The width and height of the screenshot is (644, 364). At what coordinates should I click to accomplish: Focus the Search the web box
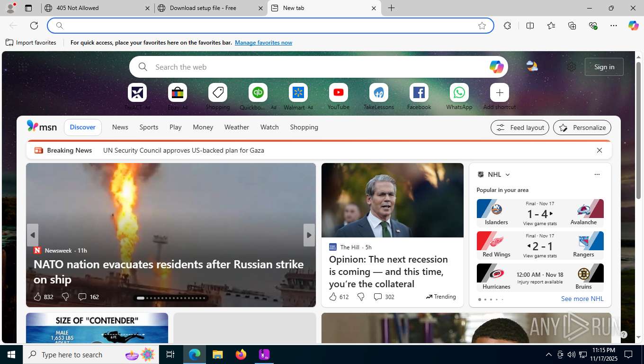[319, 67]
